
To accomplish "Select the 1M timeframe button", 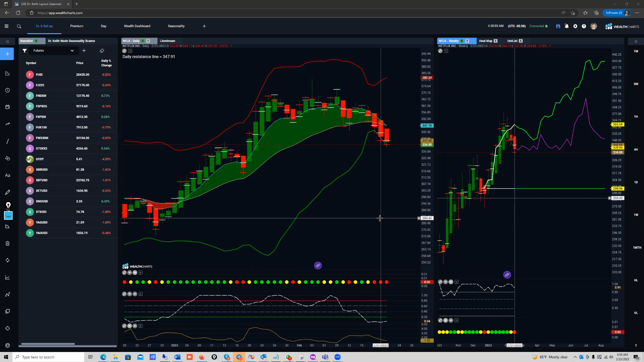I will (636, 51).
